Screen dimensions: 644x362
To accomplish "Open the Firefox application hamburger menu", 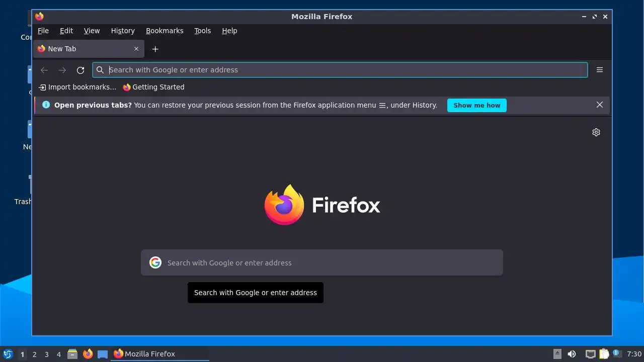I will click(x=600, y=70).
